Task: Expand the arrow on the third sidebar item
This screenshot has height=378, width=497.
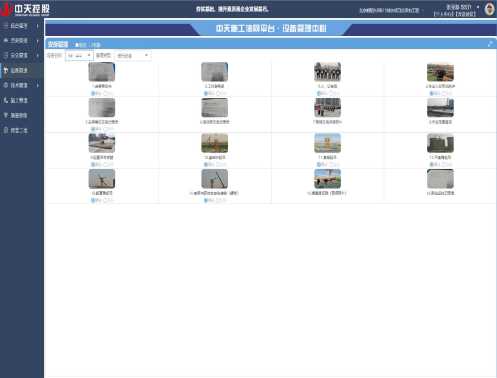Action: point(37,55)
